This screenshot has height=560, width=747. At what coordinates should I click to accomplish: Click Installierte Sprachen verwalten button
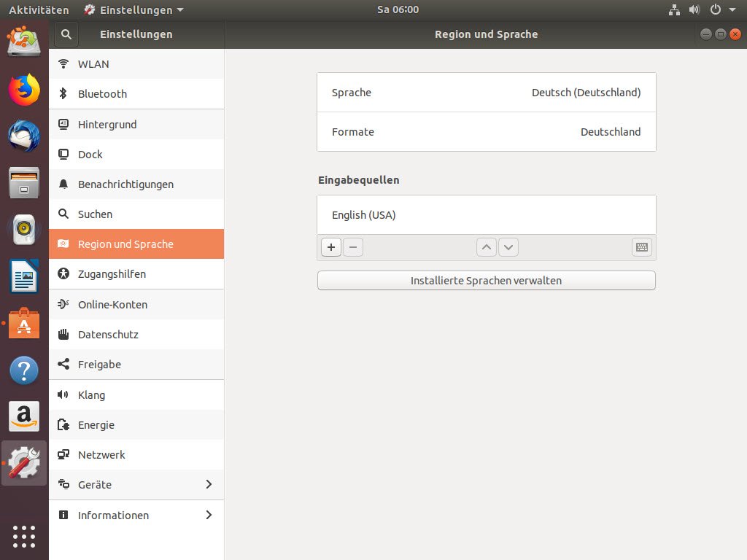click(x=486, y=281)
